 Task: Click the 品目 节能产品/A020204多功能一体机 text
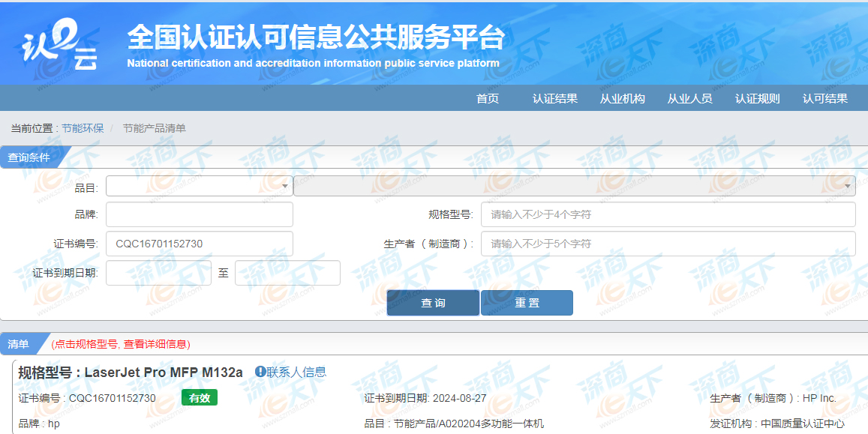[x=454, y=424]
